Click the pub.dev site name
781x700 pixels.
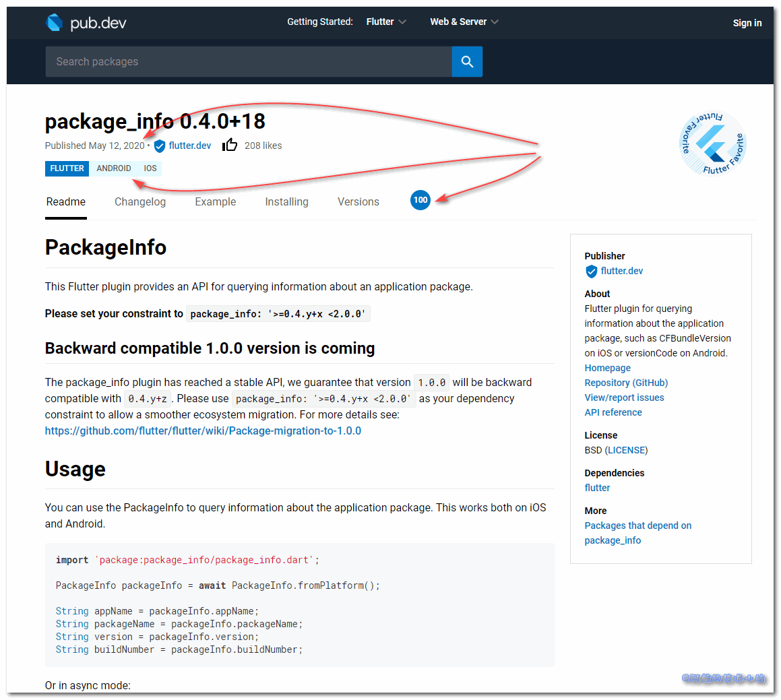(98, 23)
